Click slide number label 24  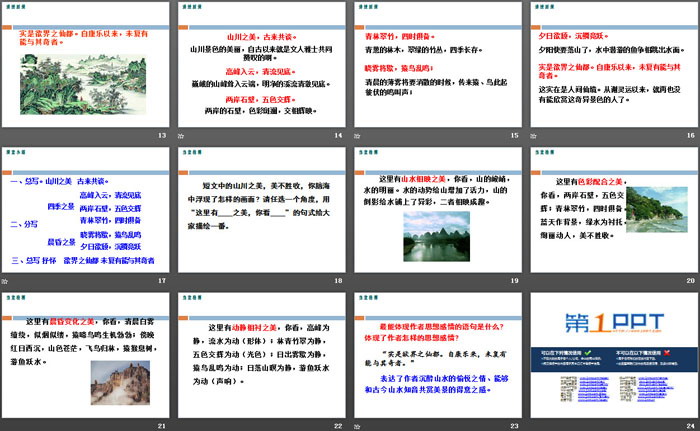click(x=691, y=426)
